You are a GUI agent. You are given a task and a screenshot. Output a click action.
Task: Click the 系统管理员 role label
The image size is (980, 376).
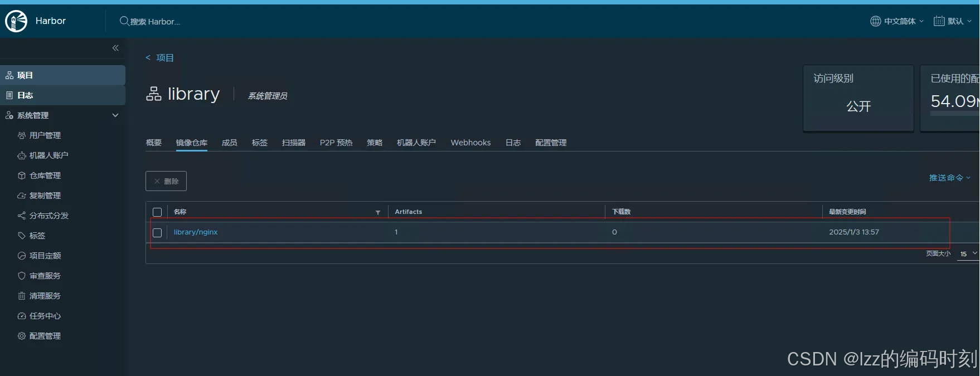coord(268,96)
